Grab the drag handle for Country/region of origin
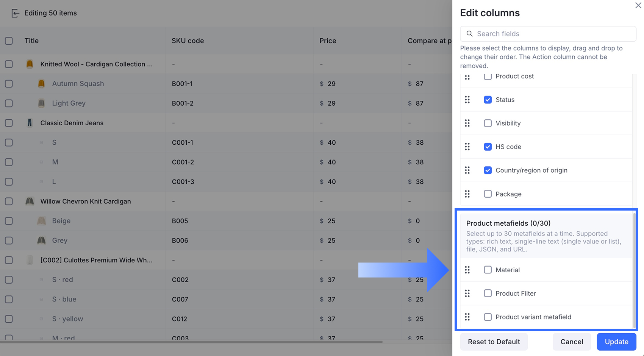Screen dimensions: 644x356 click(467, 170)
